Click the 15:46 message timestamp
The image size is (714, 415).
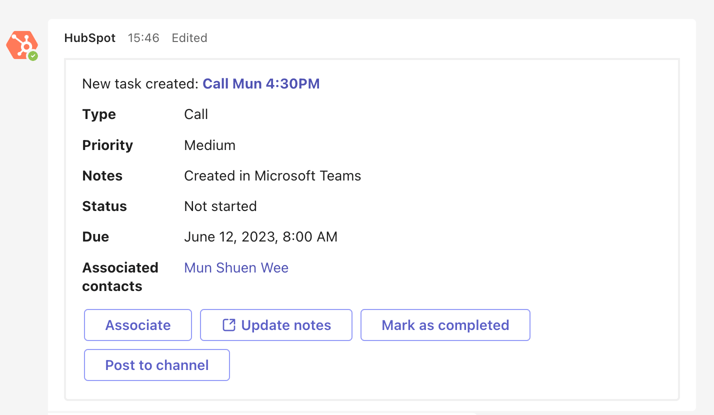pyautogui.click(x=143, y=38)
